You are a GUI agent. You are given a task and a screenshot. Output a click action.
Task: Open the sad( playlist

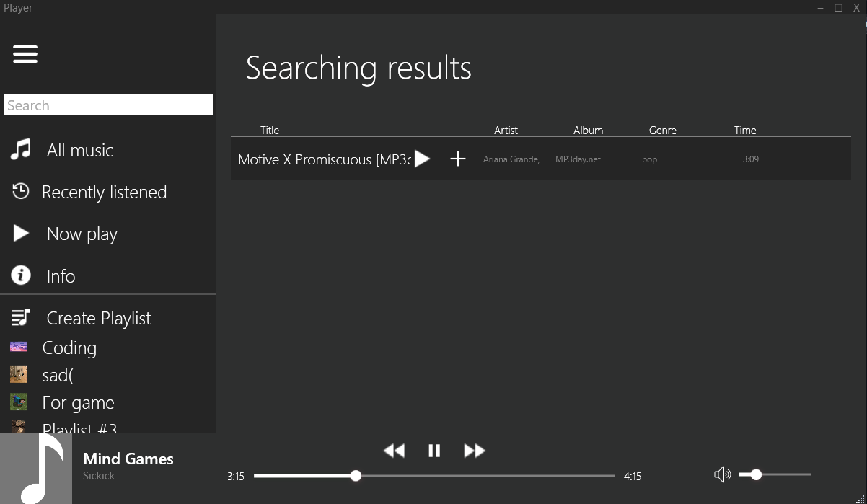pyautogui.click(x=58, y=375)
